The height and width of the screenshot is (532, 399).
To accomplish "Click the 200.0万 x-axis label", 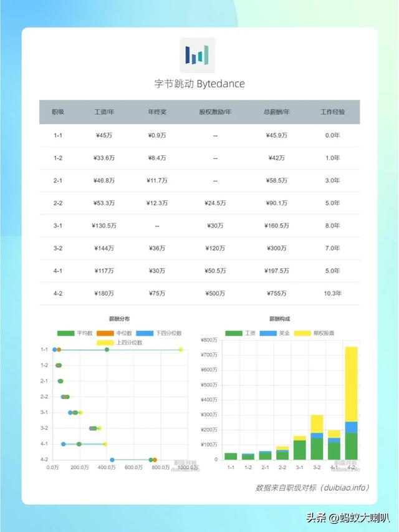I will [x=79, y=468].
